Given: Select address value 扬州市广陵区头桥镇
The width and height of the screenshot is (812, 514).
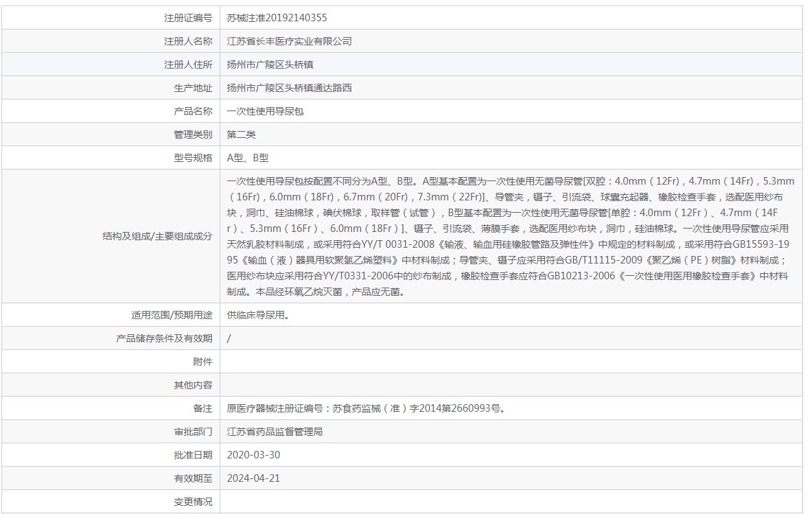Looking at the screenshot, I should (x=270, y=65).
